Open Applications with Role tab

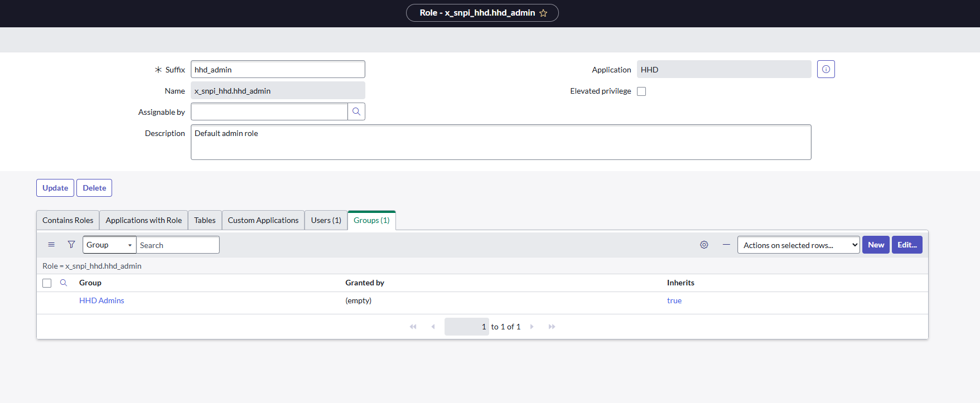pos(144,220)
